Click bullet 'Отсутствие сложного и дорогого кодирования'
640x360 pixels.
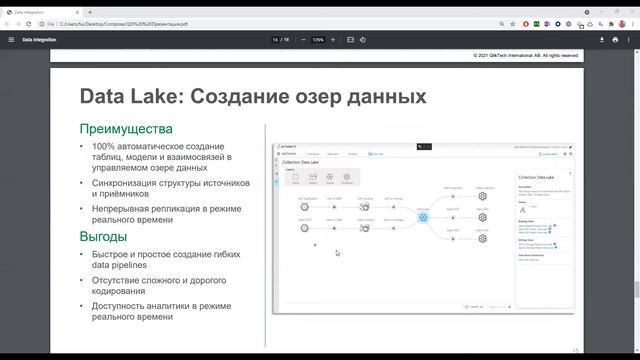159,286
